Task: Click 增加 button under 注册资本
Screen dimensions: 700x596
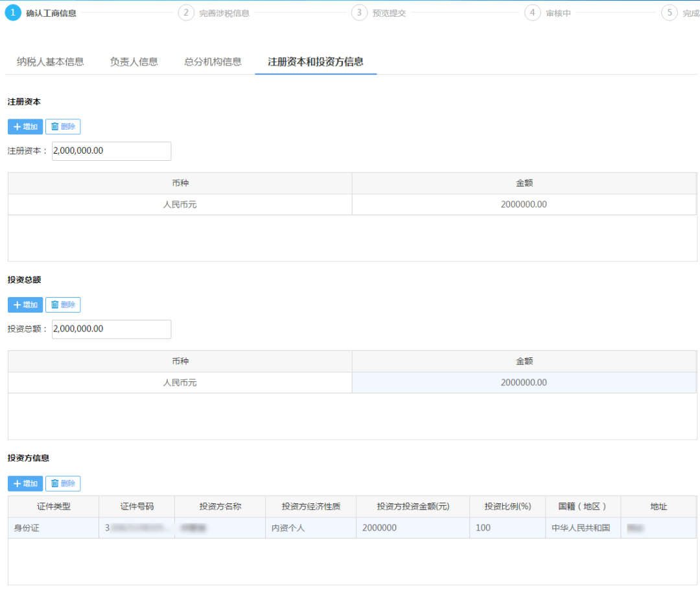Action: click(x=25, y=126)
